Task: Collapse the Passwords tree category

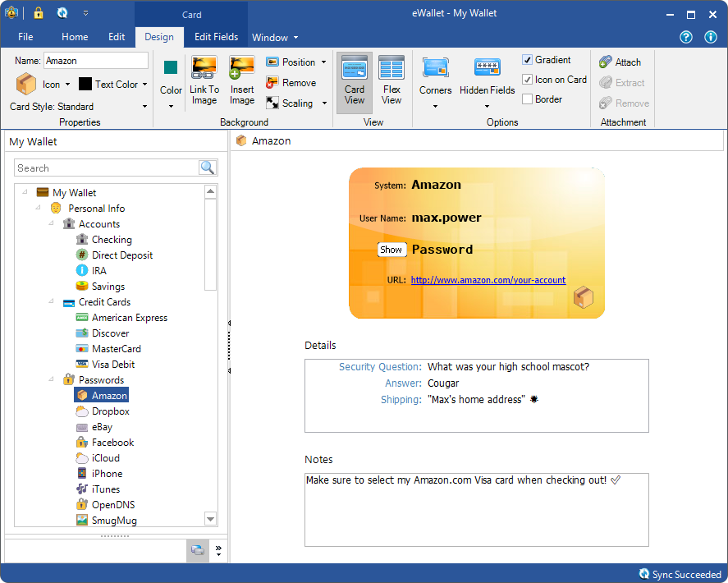Action: (x=51, y=379)
